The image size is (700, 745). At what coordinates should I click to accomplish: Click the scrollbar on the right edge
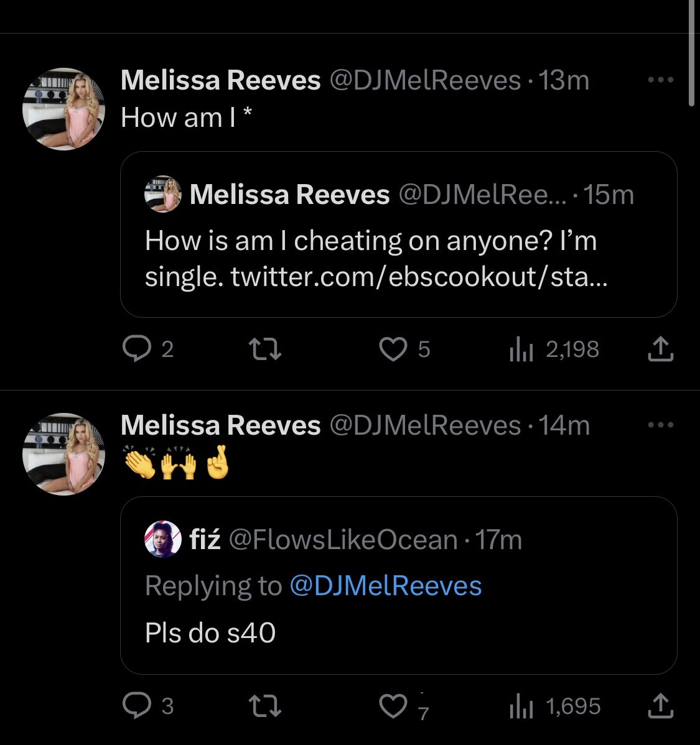[691, 52]
